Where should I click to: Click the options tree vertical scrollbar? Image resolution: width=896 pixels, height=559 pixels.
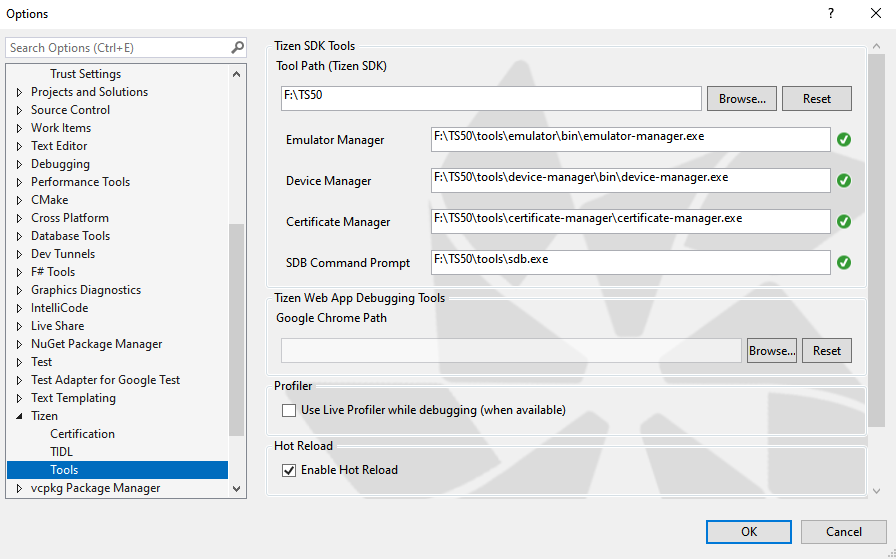(x=237, y=330)
